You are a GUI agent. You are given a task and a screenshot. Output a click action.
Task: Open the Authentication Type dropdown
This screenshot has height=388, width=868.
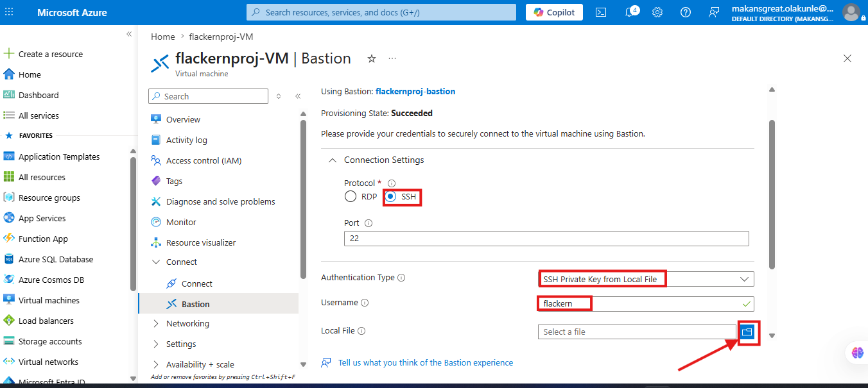point(646,279)
